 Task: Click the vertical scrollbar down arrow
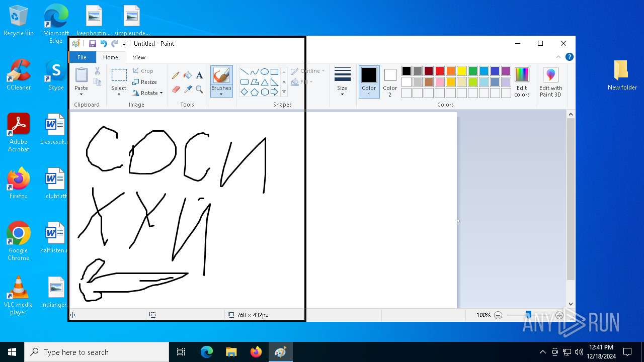[x=571, y=304]
